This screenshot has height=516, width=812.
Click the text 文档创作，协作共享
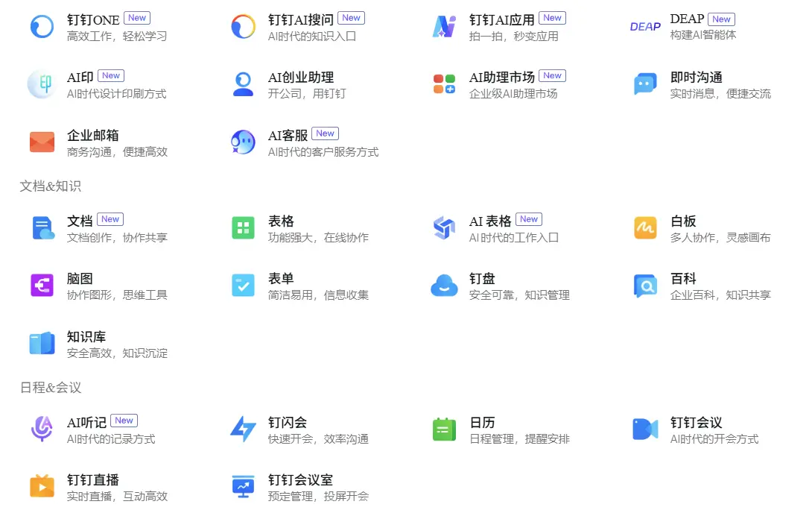117,238
